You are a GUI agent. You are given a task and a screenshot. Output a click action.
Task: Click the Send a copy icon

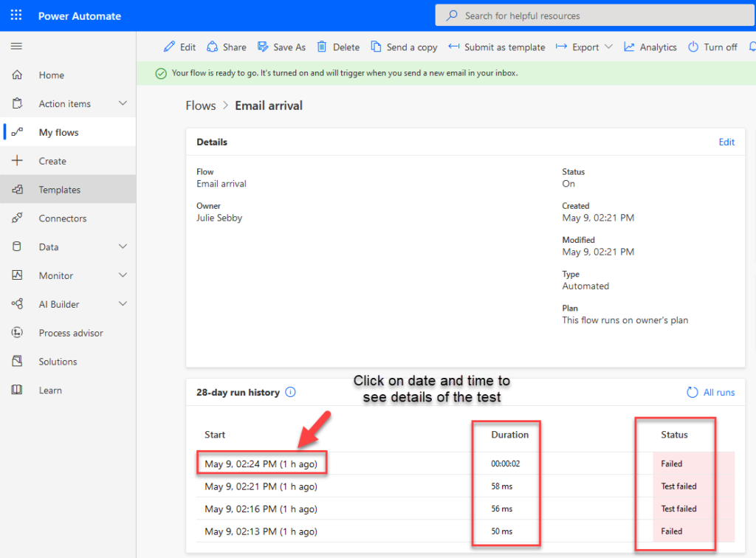point(376,46)
